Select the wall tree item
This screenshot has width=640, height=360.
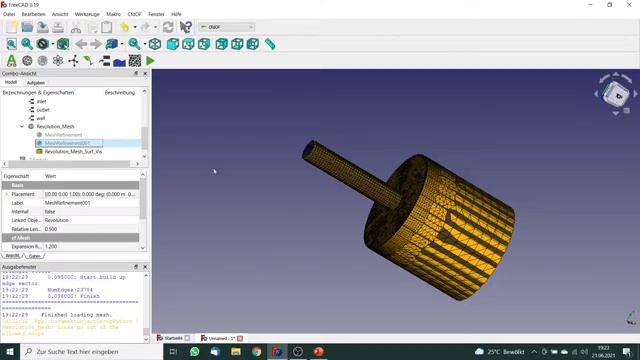41,118
